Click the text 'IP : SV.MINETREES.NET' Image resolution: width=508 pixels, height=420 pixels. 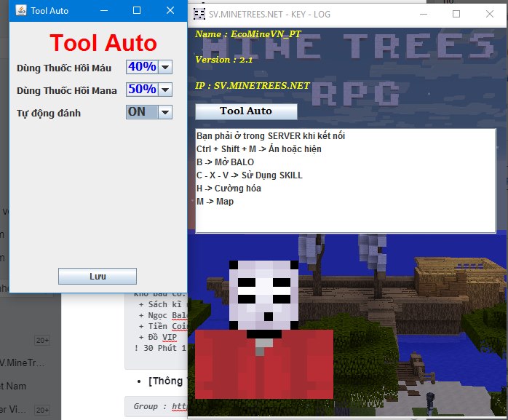[x=253, y=86]
